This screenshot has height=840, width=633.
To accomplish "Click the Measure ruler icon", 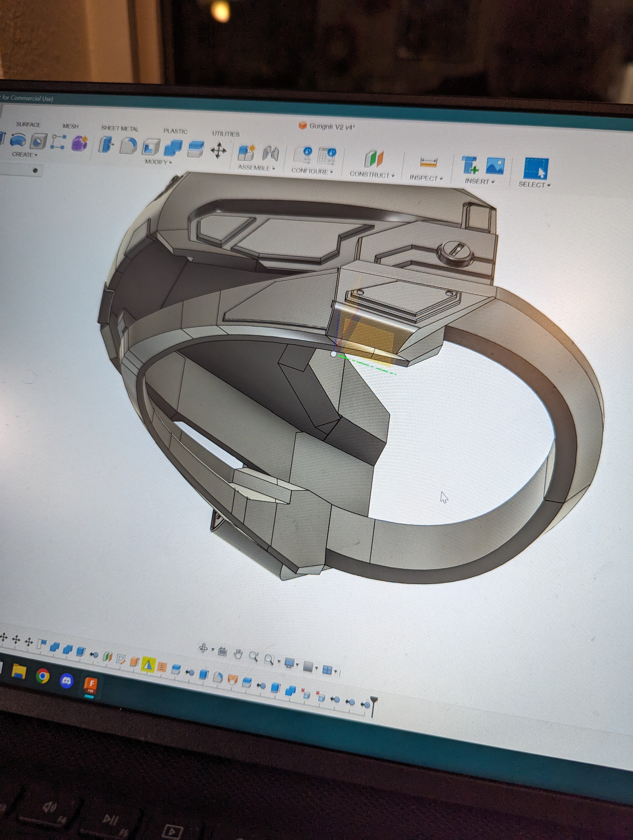I will click(428, 162).
